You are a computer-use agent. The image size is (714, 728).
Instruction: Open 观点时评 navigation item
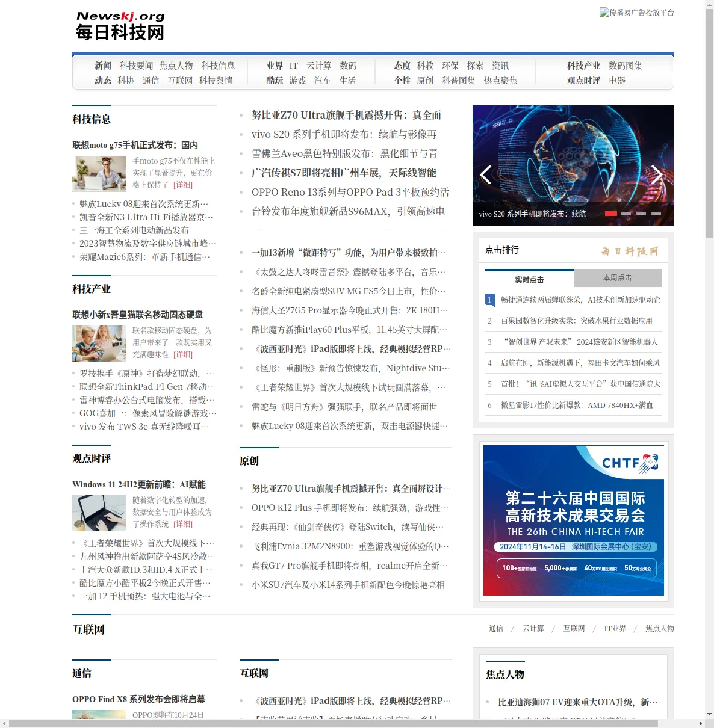click(584, 81)
